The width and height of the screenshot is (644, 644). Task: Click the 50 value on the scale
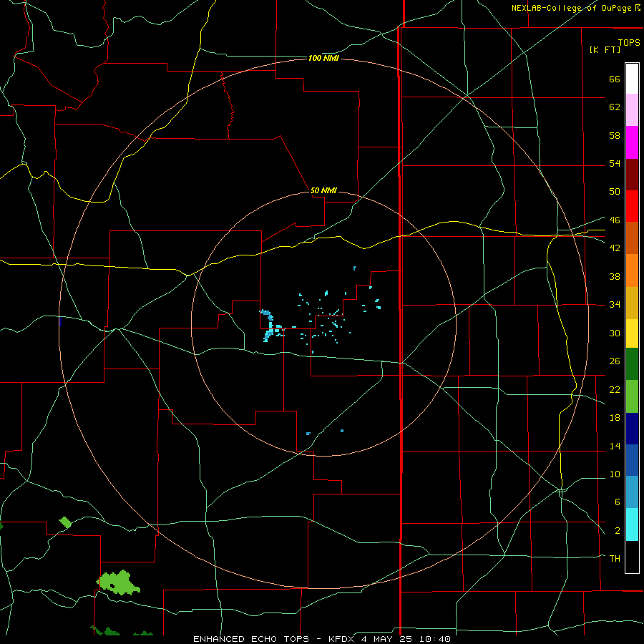[x=615, y=192]
